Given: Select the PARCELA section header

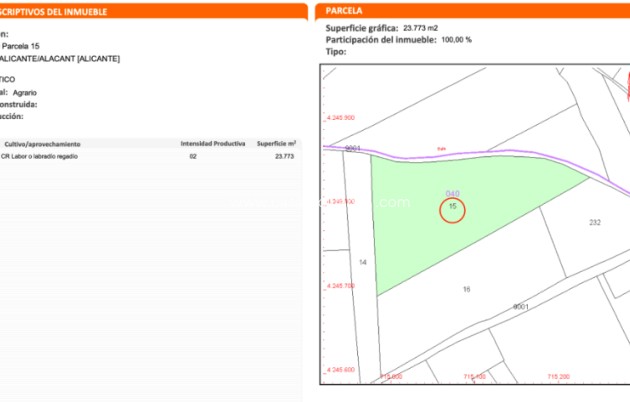Looking at the screenshot, I should pyautogui.click(x=347, y=12).
